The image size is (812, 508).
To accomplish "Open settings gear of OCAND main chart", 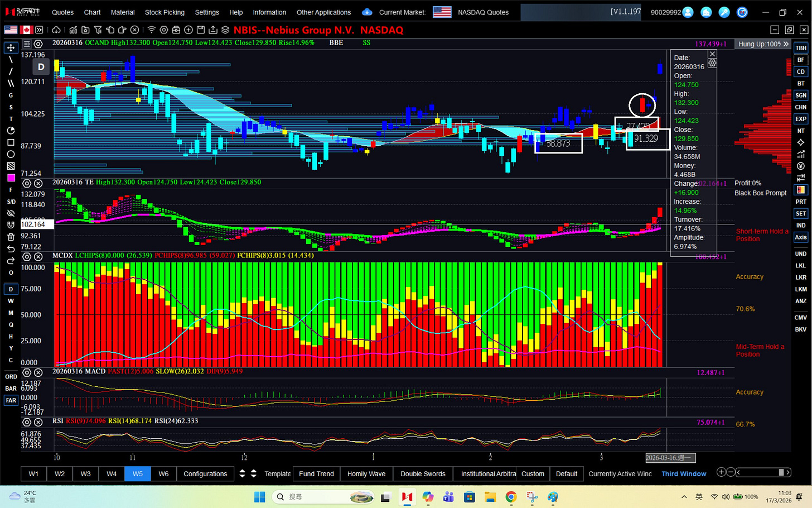I will click(38, 44).
